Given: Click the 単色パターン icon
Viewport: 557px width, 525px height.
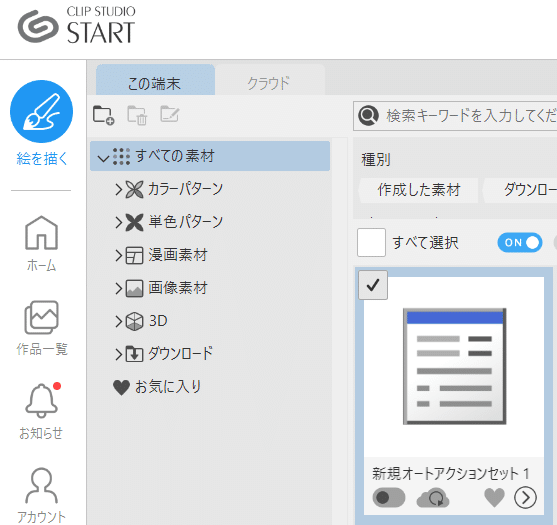Looking at the screenshot, I should (135, 222).
